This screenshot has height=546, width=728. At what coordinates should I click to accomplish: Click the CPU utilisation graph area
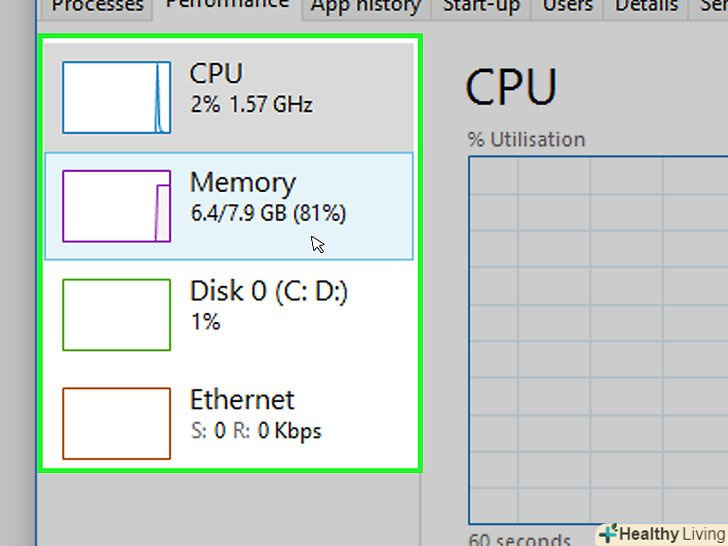(598, 340)
